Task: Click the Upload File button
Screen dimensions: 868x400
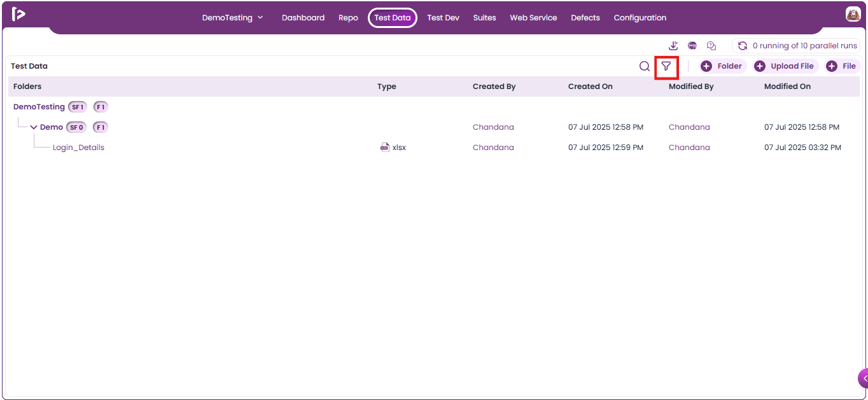Action: tap(786, 66)
